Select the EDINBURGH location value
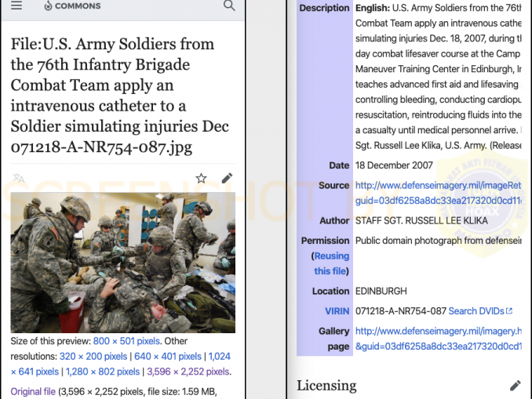Viewport: 532px width, 399px height. click(381, 291)
